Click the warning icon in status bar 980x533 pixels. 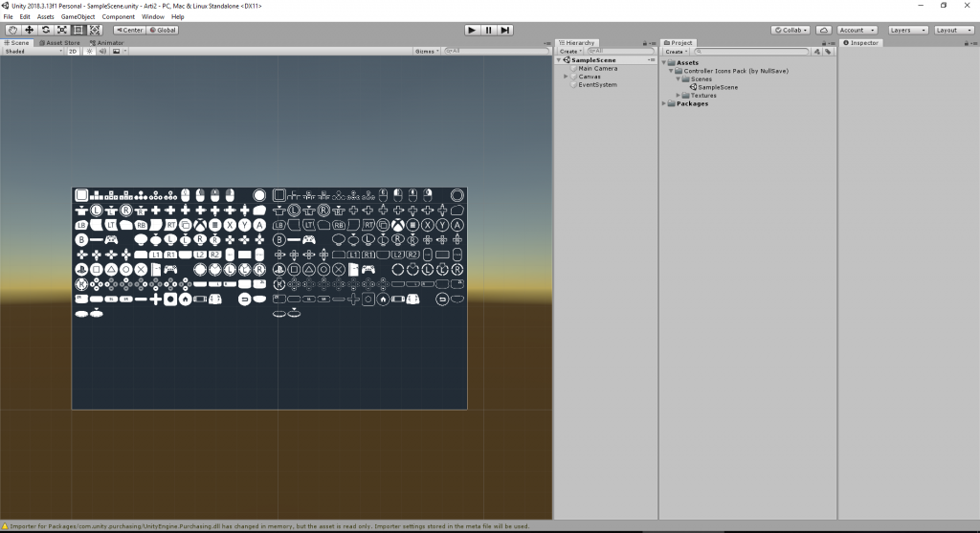5,526
